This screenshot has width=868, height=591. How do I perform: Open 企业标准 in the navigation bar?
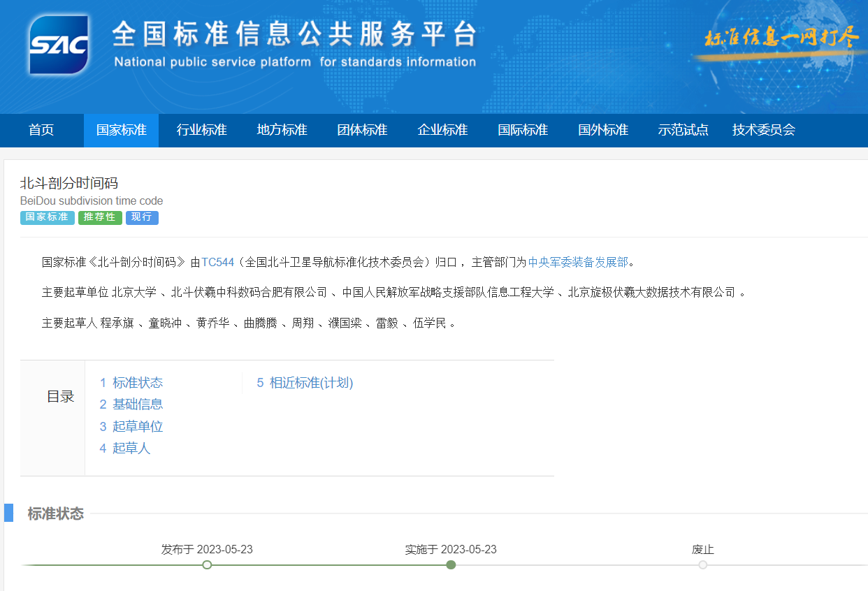(442, 130)
